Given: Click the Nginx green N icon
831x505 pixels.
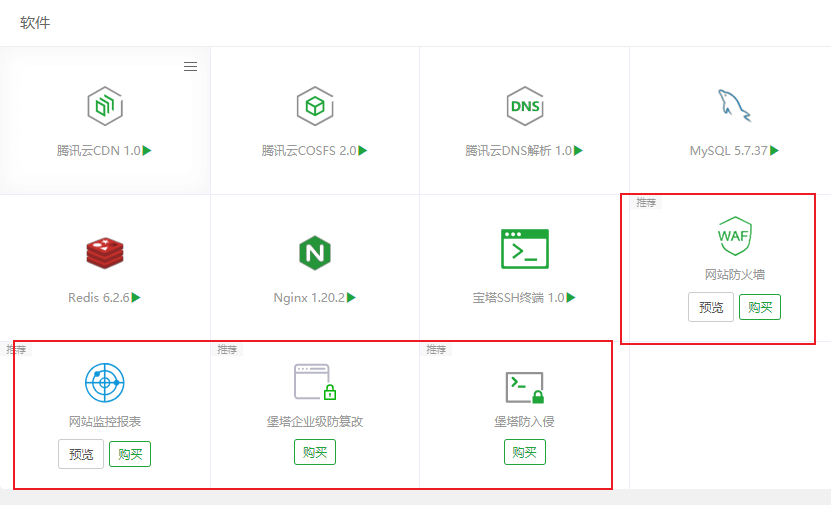Looking at the screenshot, I should (315, 253).
